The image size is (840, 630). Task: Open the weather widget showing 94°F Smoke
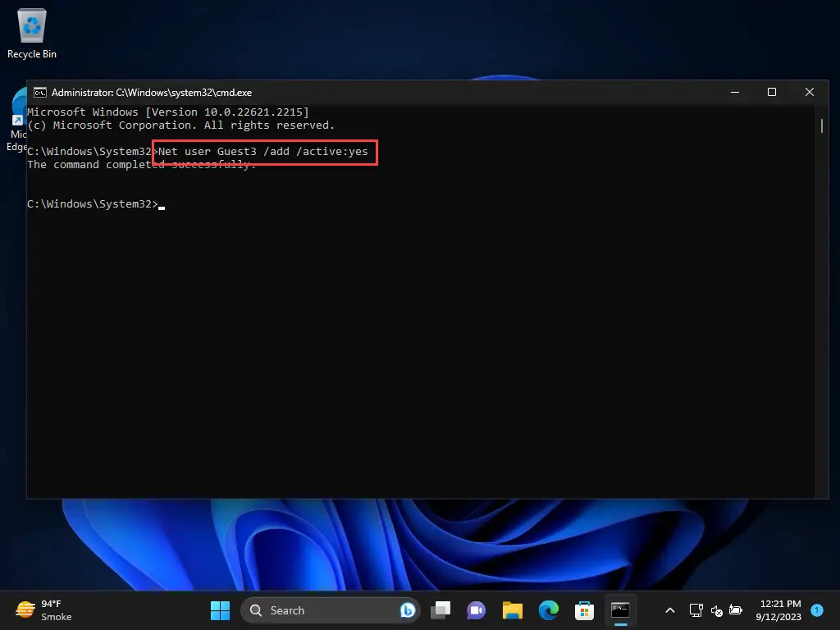[x=43, y=610]
